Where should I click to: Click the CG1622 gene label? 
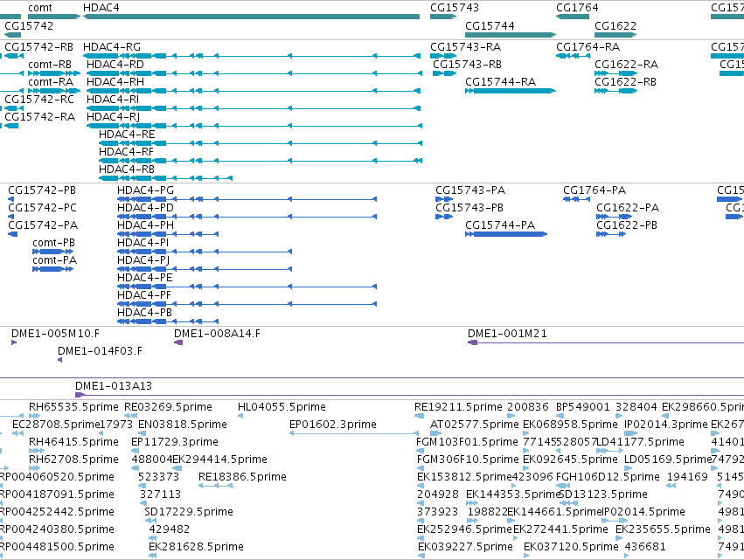[615, 25]
